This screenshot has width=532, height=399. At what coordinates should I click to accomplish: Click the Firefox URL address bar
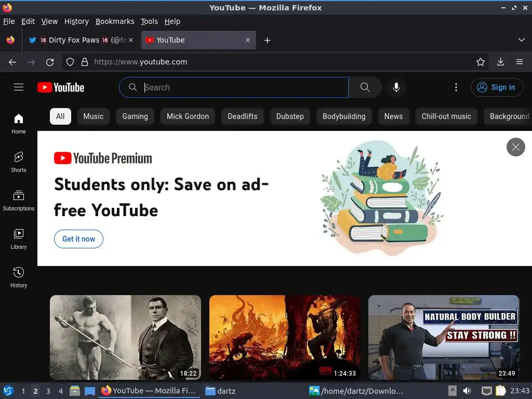click(x=275, y=62)
